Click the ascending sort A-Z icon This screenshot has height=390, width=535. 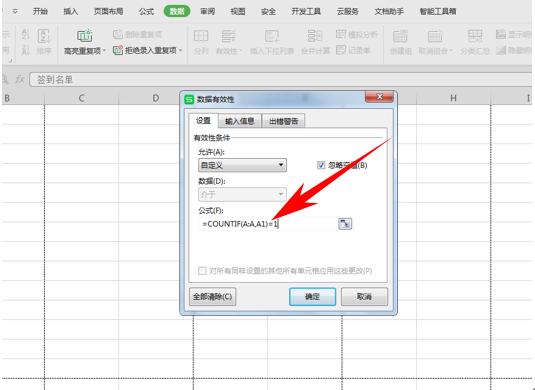click(25, 34)
